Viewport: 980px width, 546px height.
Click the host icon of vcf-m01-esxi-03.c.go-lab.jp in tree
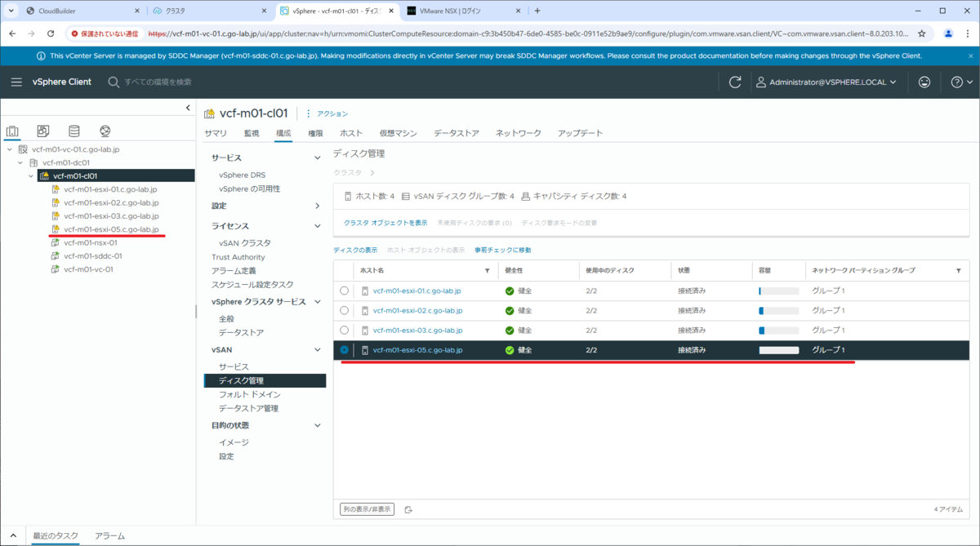tap(56, 216)
